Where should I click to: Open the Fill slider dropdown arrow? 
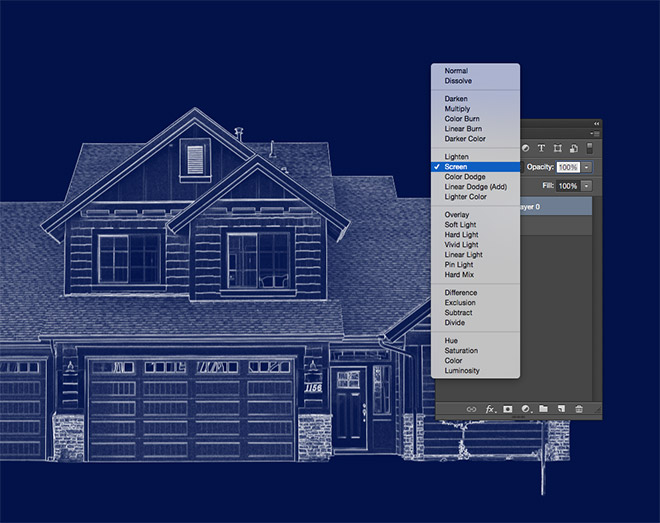(586, 186)
